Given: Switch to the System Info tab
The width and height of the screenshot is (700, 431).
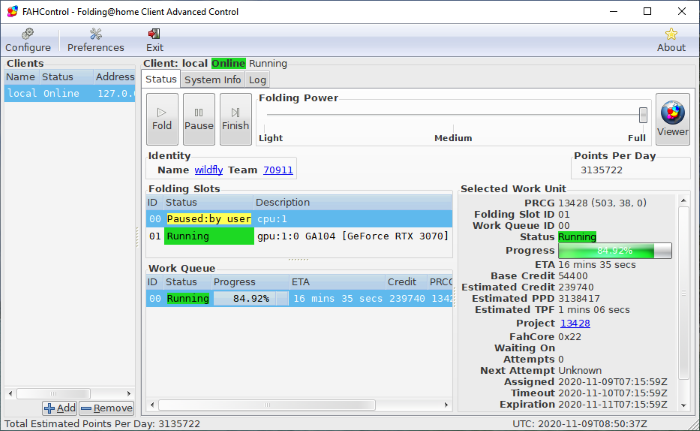Looking at the screenshot, I should (212, 80).
